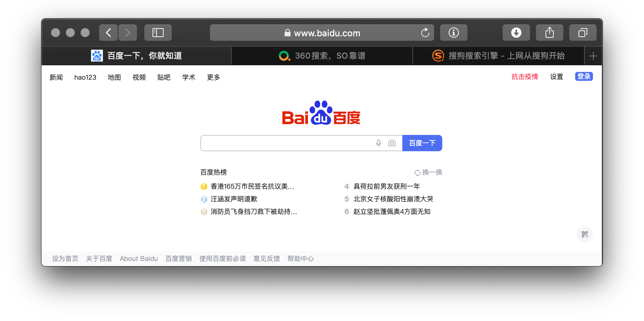644x321 pixels.
Task: Click the microphone voice search icon
Action: coord(379,143)
